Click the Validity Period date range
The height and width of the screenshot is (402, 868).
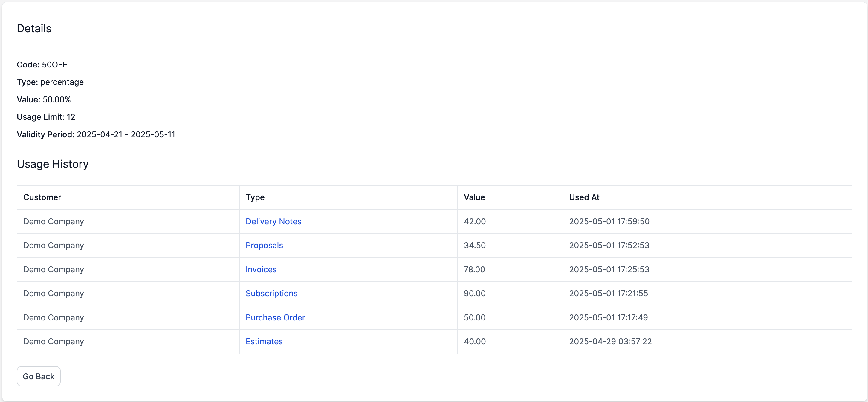pos(126,135)
